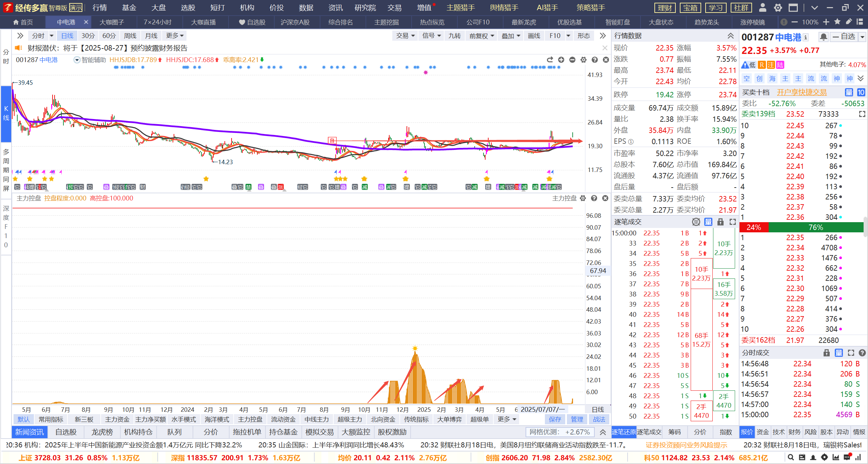The height and width of the screenshot is (464, 868).
Task: Click the order book scrollbar
Action: (865, 227)
